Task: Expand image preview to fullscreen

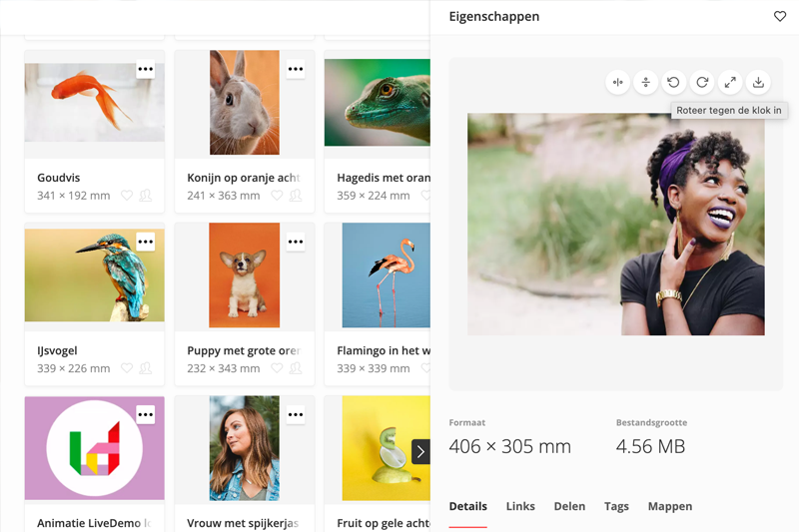Action: click(x=730, y=82)
